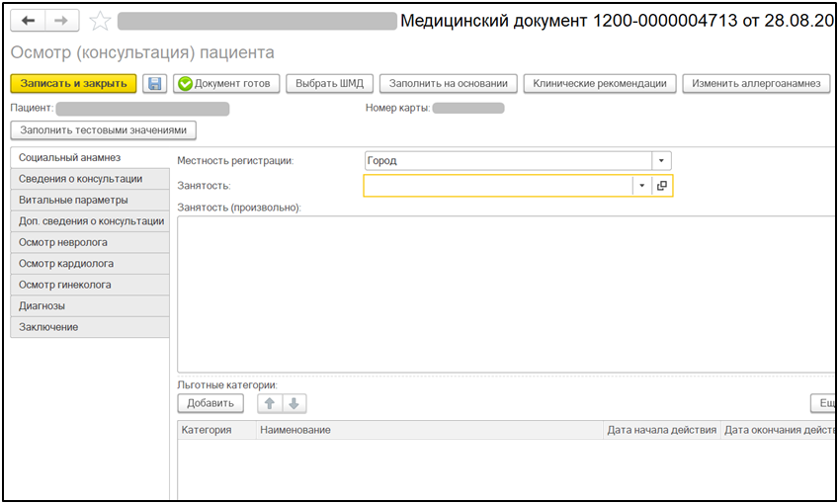Add document to favorites with star icon

100,22
